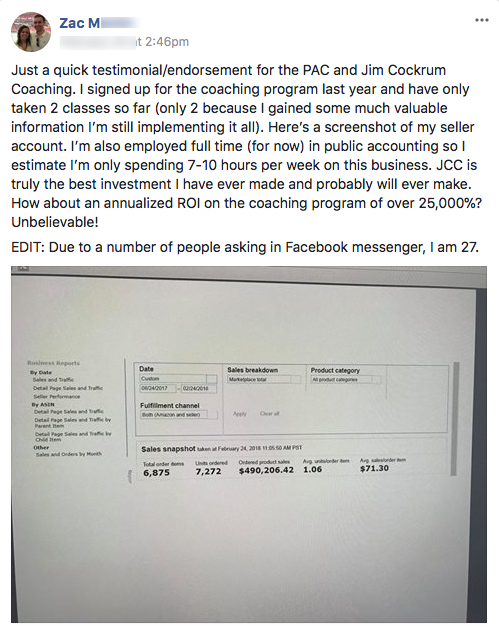Viewport: 499px width, 627px height.
Task: Open the attached seller account photo
Action: [x=249, y=444]
